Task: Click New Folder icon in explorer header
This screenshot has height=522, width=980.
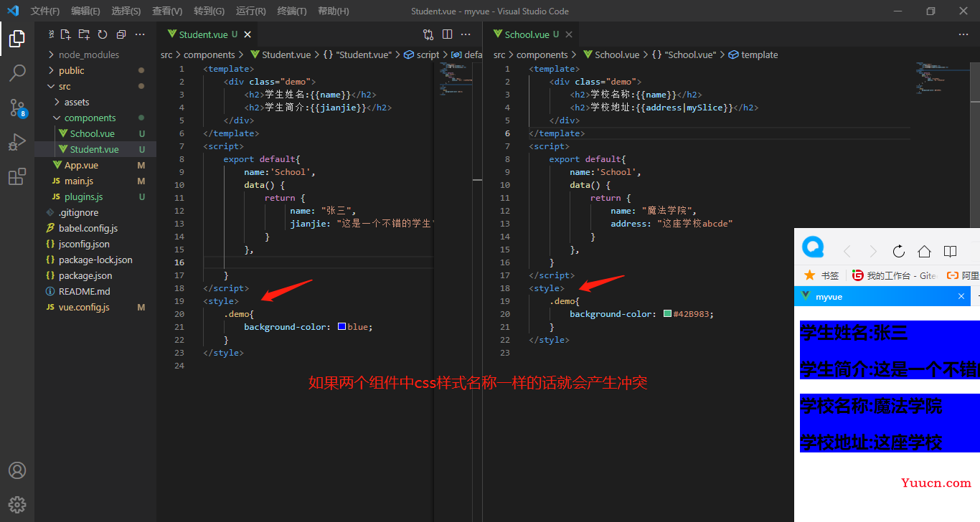Action: click(x=84, y=34)
